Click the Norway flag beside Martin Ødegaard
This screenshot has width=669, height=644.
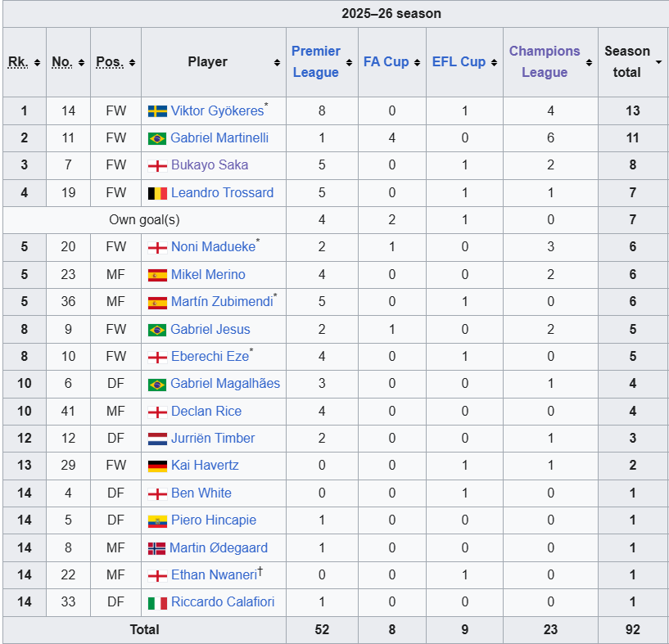[x=156, y=548]
